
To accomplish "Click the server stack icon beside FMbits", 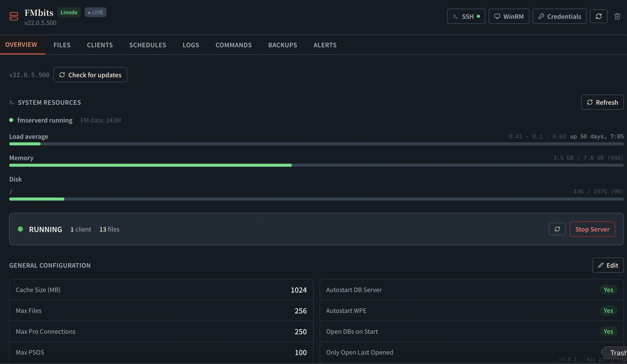I will [14, 17].
